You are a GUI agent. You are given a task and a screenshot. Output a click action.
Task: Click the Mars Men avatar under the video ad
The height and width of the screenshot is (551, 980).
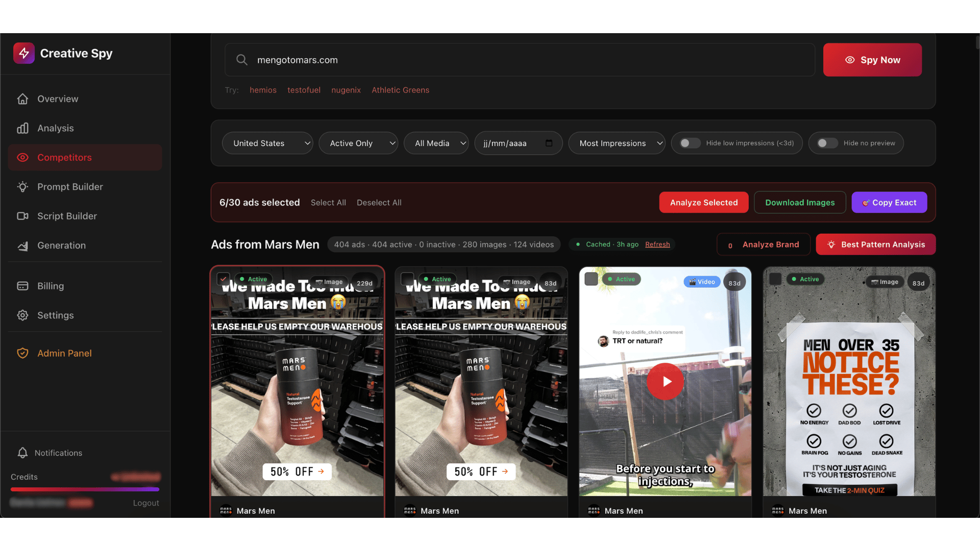point(594,511)
